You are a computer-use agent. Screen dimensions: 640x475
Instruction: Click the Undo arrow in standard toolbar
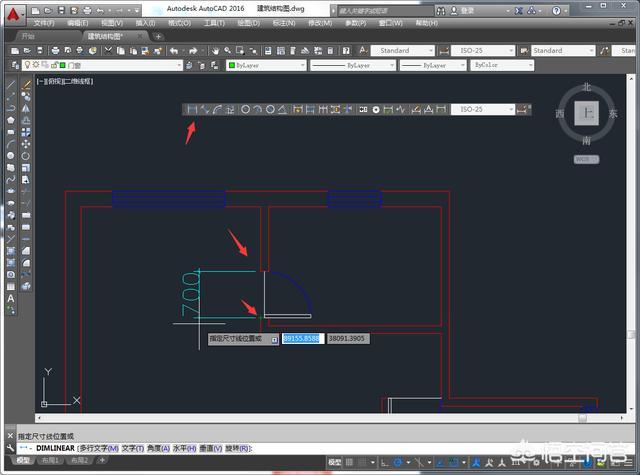click(174, 51)
